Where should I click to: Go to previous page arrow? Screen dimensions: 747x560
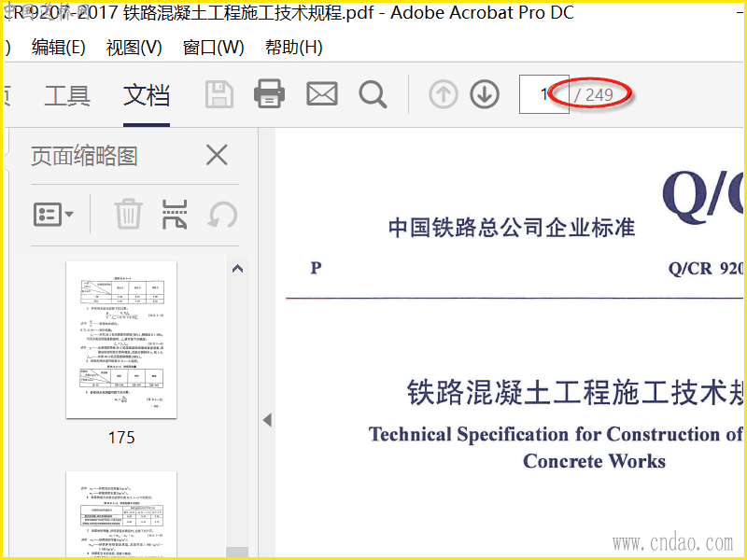(443, 94)
